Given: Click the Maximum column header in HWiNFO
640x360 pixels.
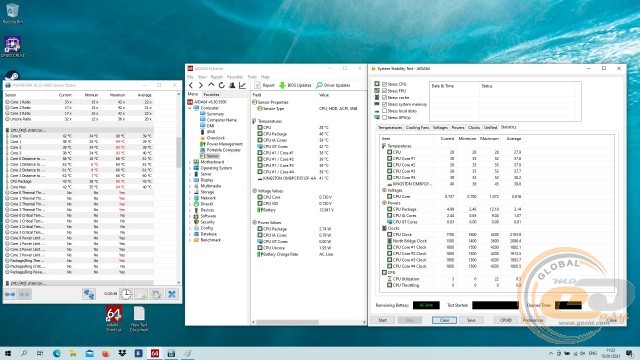Looking at the screenshot, I should pos(117,95).
